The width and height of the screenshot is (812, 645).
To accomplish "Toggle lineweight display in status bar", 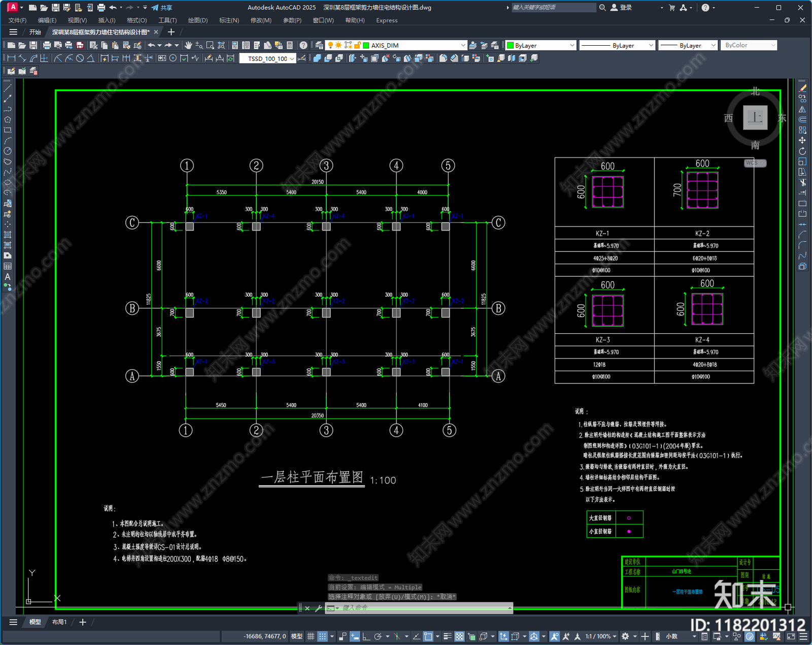I will 448,636.
